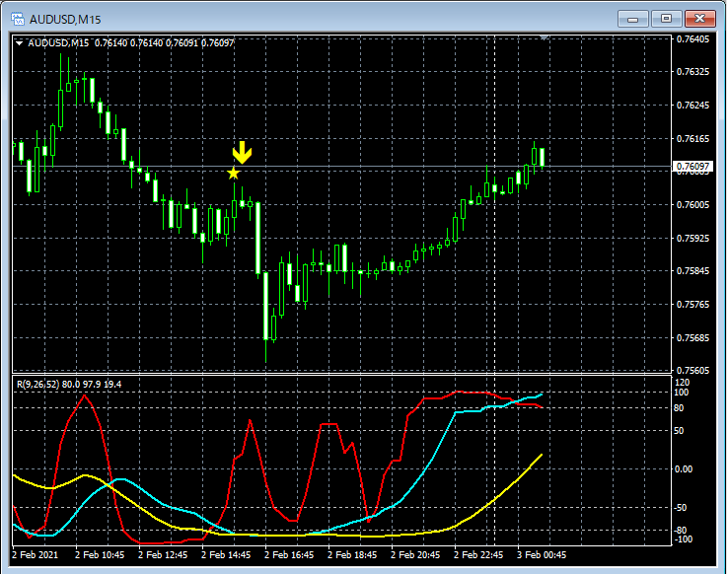Click the 2 Feb 2021 date label
Viewport: 728px width, 574px height.
[36, 555]
